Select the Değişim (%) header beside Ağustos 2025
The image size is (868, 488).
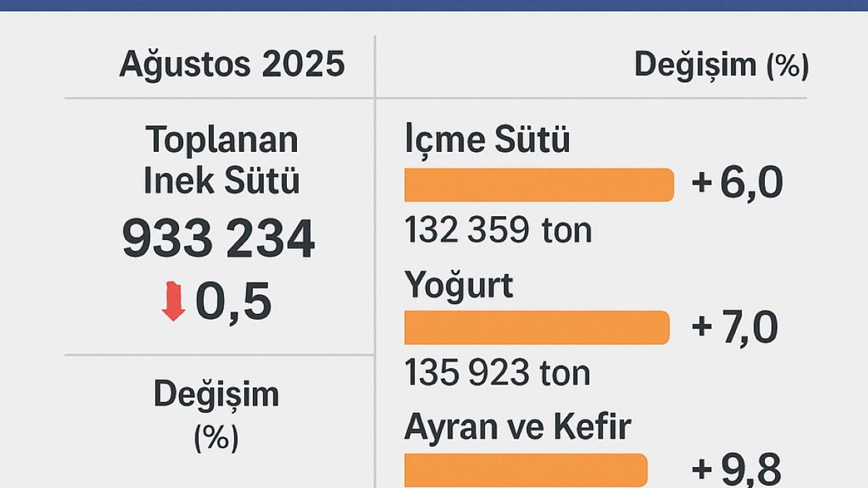point(721,65)
